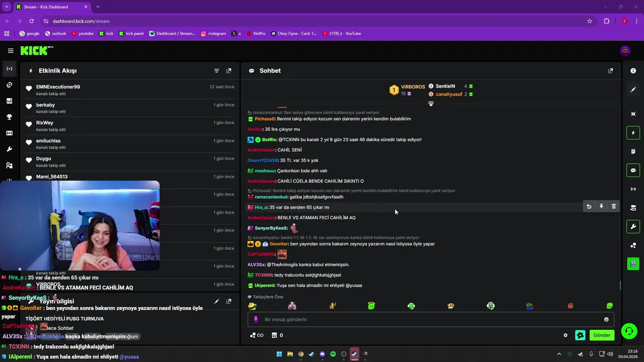Image resolution: width=644 pixels, height=362 pixels.
Task: Toggle the notes document widget in right sidebar
Action: pos(633,151)
